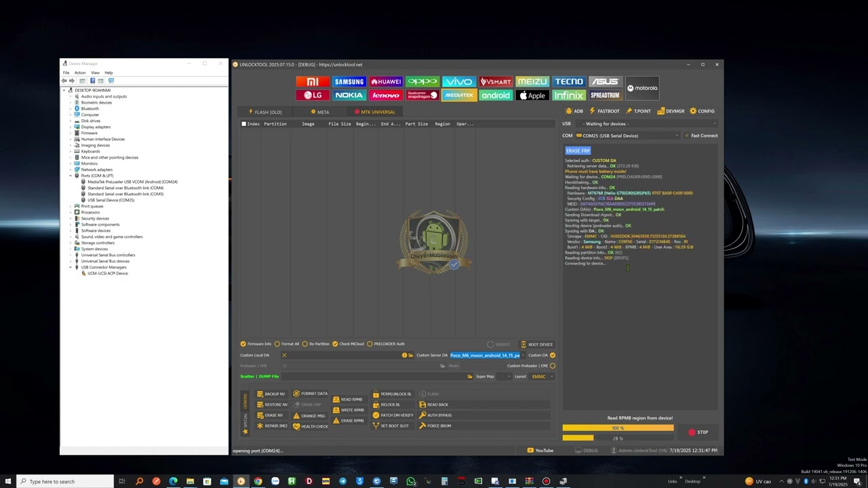The height and width of the screenshot is (488, 868).
Task: Choose the NOKIA brand tile
Action: [349, 96]
